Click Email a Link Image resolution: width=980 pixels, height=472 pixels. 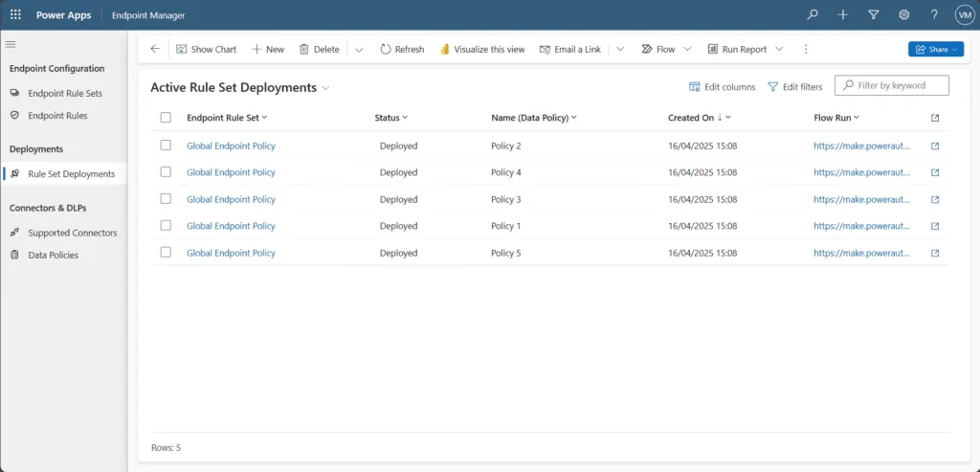[570, 50]
